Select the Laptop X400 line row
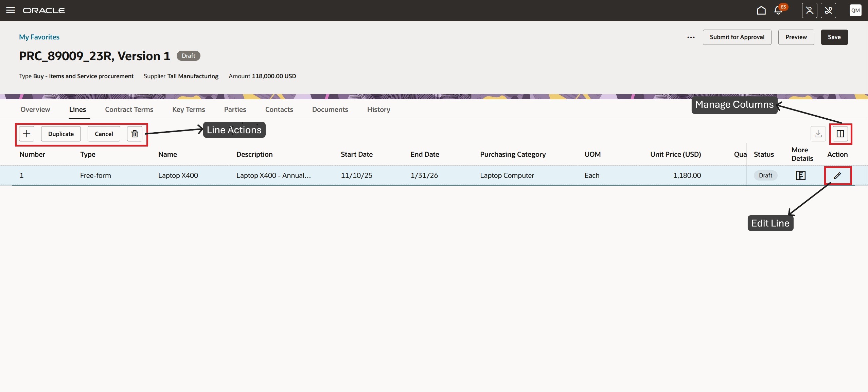The width and height of the screenshot is (868, 392). coord(178,175)
